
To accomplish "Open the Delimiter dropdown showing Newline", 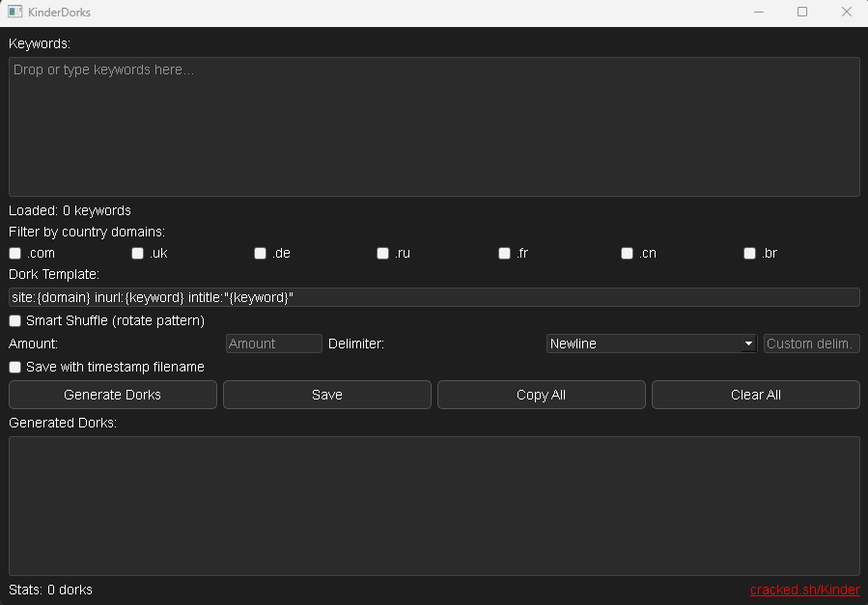I will pyautogui.click(x=652, y=344).
